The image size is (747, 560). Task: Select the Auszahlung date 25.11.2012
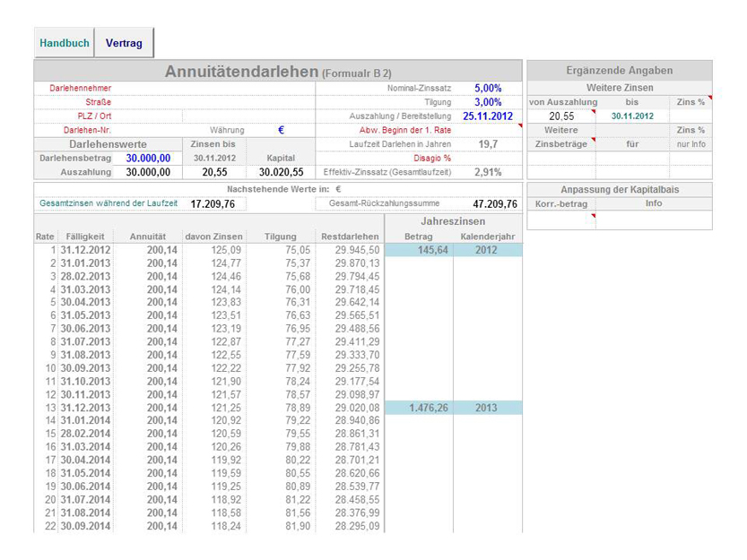tap(488, 116)
